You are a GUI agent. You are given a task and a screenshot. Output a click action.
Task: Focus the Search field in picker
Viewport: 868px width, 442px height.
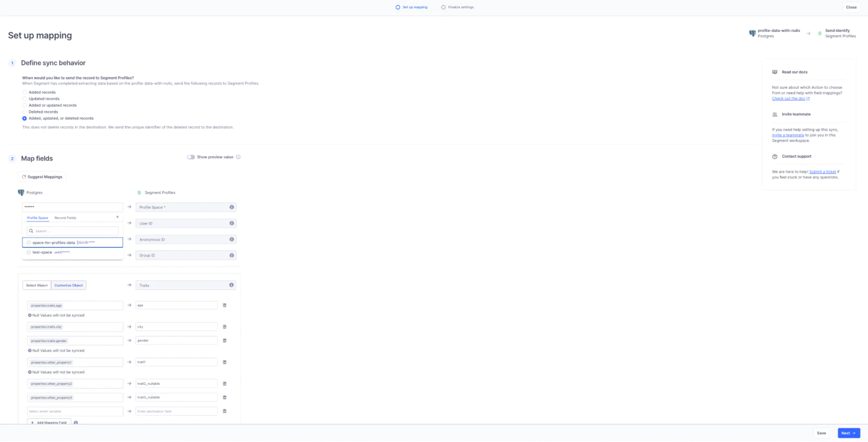pos(72,231)
